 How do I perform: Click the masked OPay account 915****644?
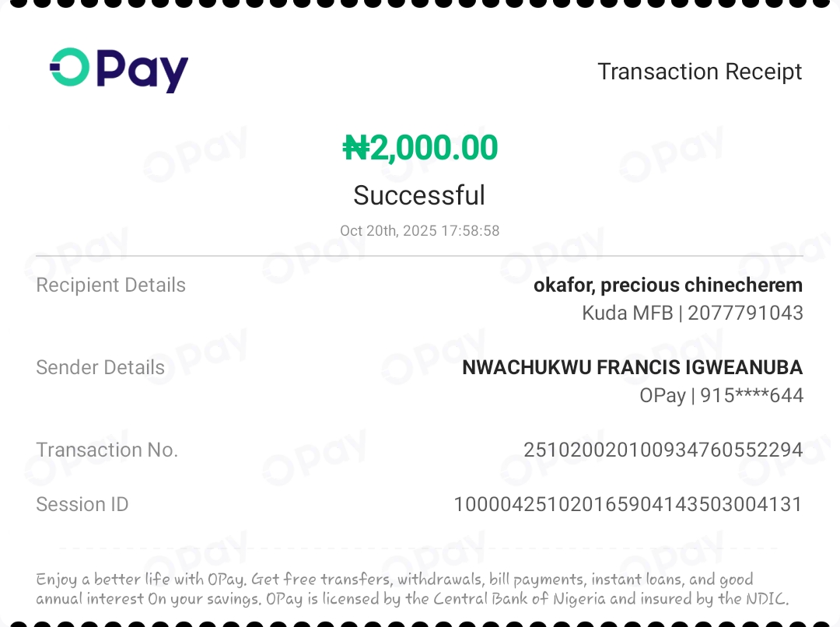[721, 396]
